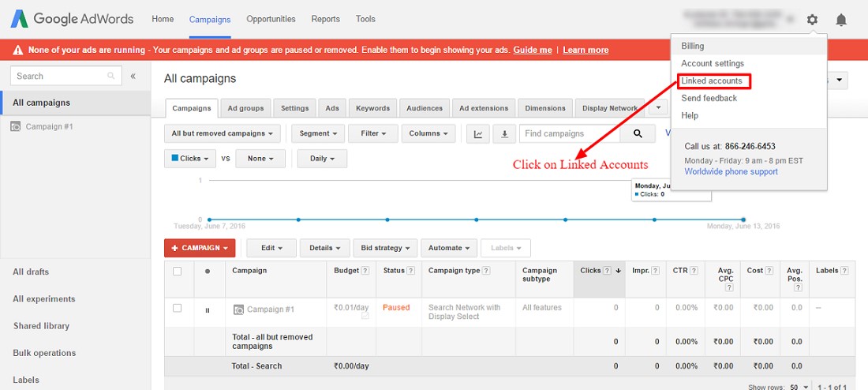The width and height of the screenshot is (868, 390).
Task: Open Impr. column help icon
Action: (x=656, y=271)
